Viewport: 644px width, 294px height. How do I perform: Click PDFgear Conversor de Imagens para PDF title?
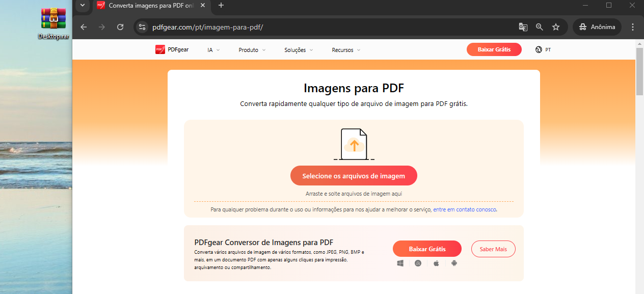point(264,243)
